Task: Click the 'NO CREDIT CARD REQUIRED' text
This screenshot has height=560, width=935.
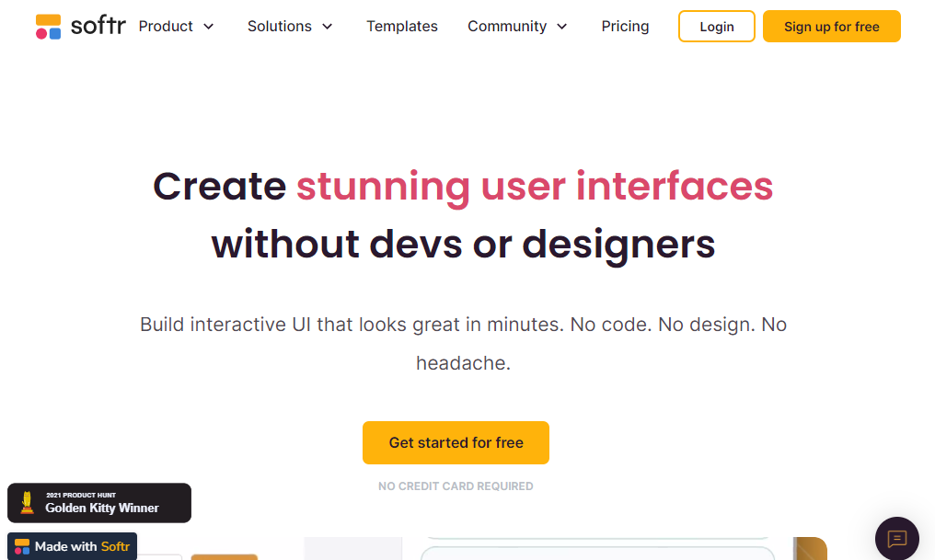Action: (456, 486)
